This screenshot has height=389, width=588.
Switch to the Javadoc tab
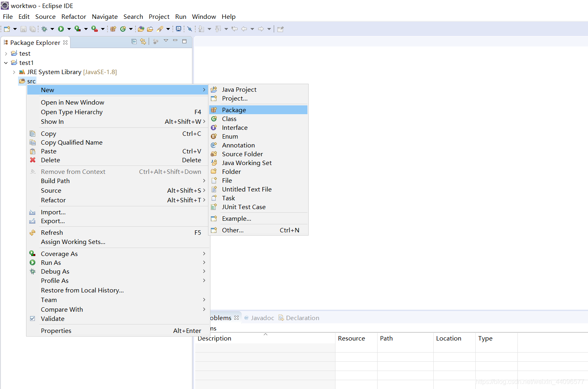point(259,318)
